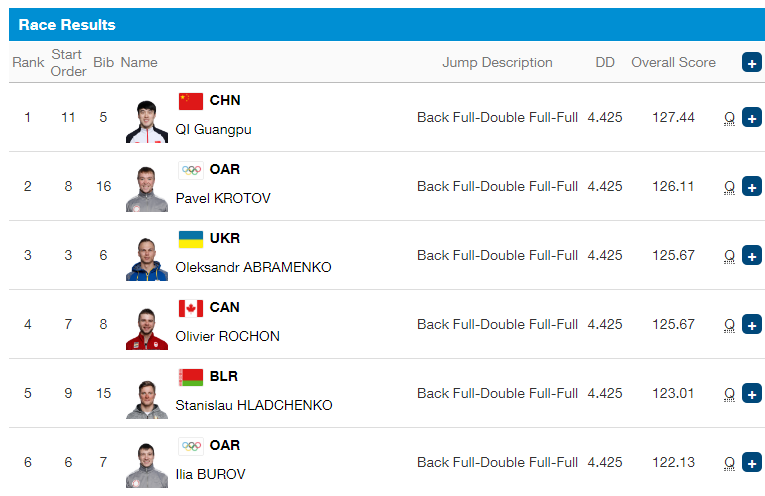This screenshot has height=496, width=765.
Task: Expand QI Guangpu's result details
Action: [x=751, y=118]
